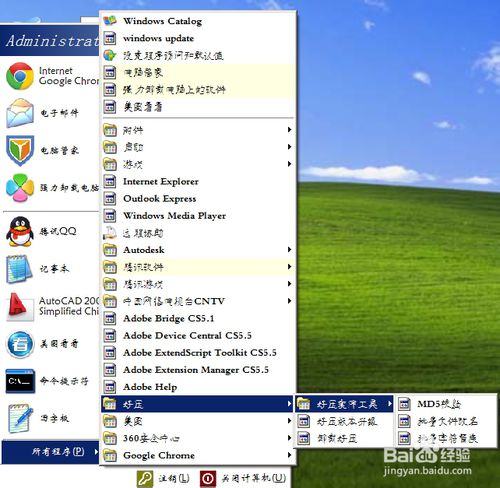Open the 远程协助 remote assistance icon

pyautogui.click(x=110, y=233)
